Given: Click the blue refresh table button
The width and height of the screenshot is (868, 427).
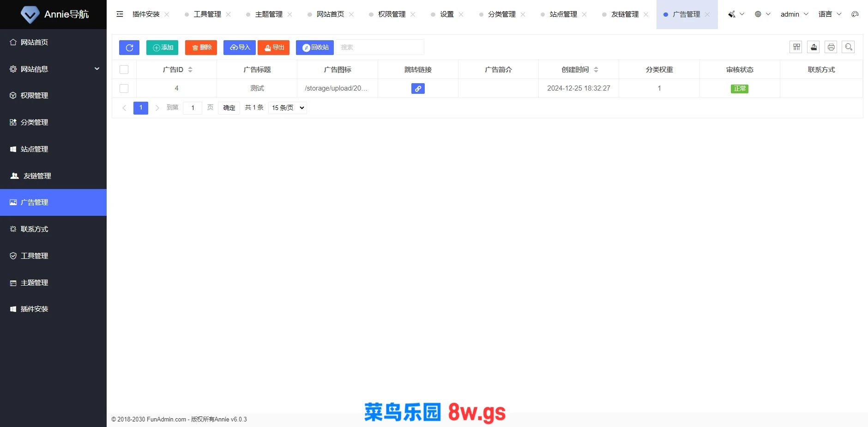Looking at the screenshot, I should 129,48.
